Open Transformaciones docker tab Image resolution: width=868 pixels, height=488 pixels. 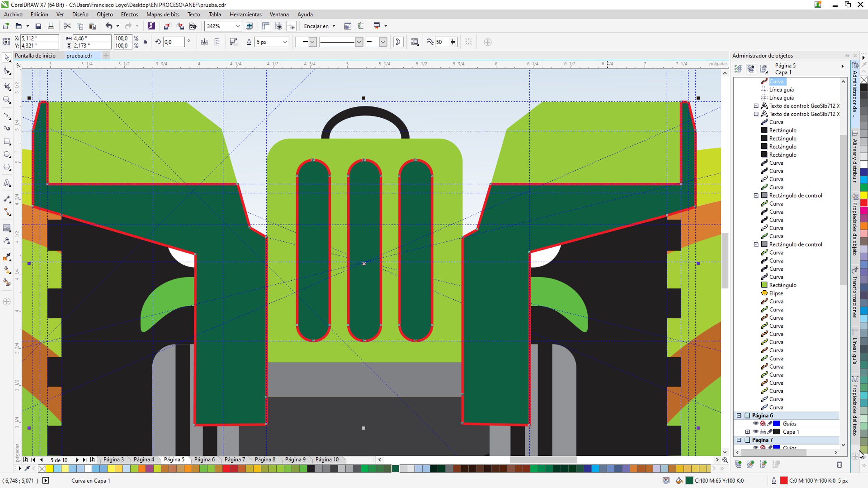(x=855, y=292)
